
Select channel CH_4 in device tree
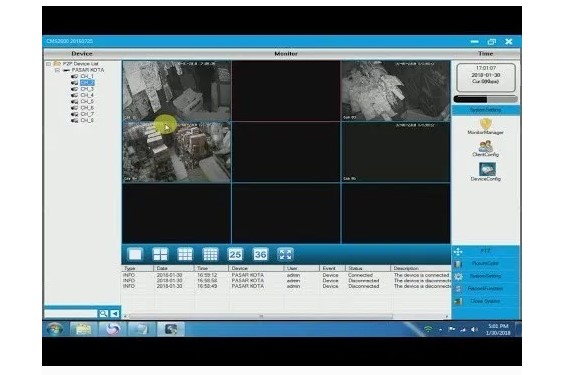[87, 95]
